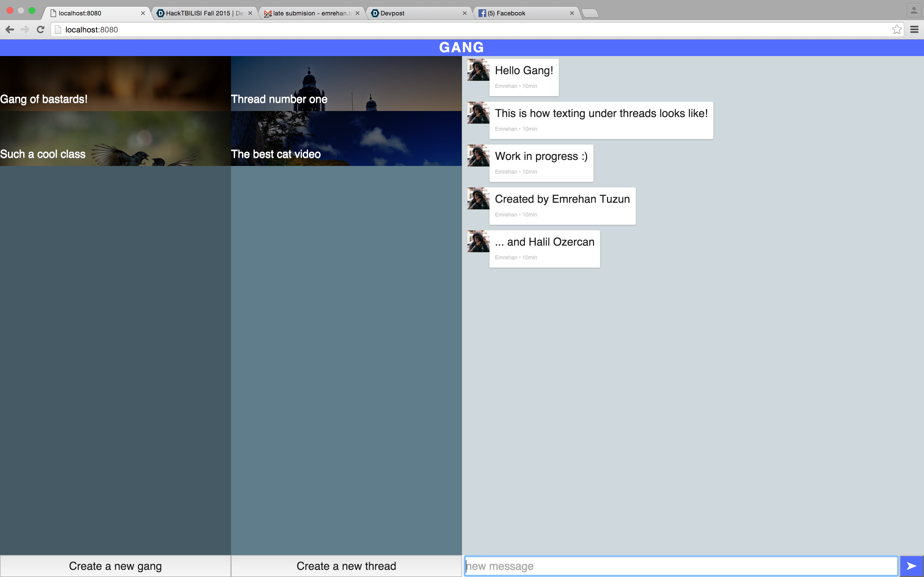This screenshot has height=577, width=924.
Task: Open Thread number one
Action: click(x=346, y=84)
